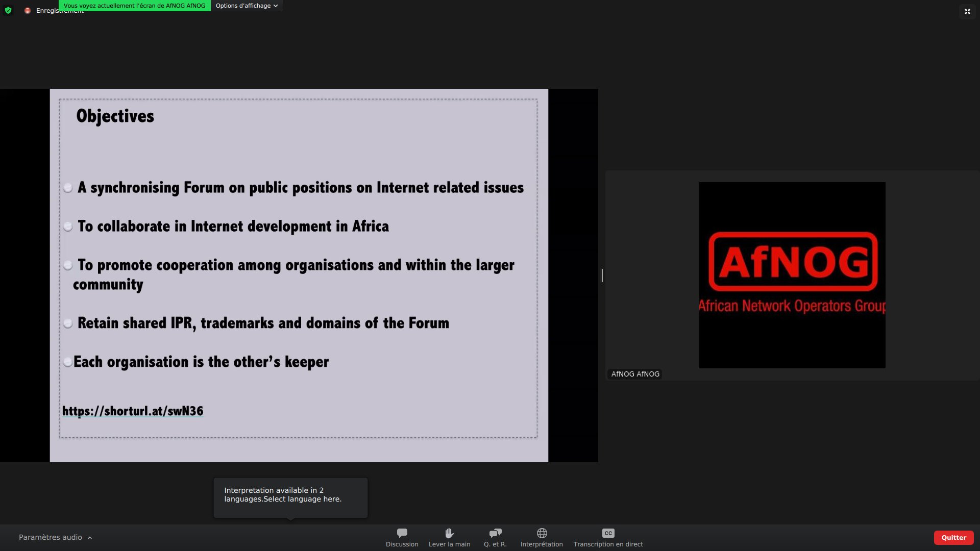Click the Objectives slide title
The width and height of the screenshot is (980, 551).
(x=115, y=116)
